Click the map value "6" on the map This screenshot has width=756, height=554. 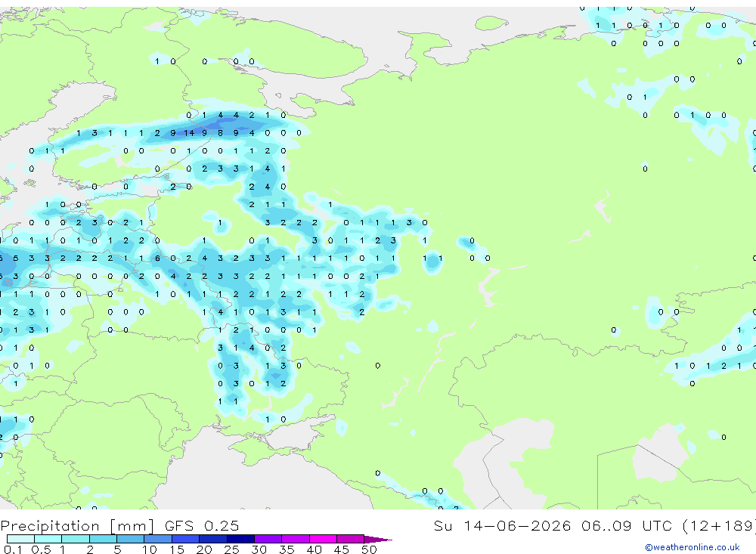(x=157, y=258)
